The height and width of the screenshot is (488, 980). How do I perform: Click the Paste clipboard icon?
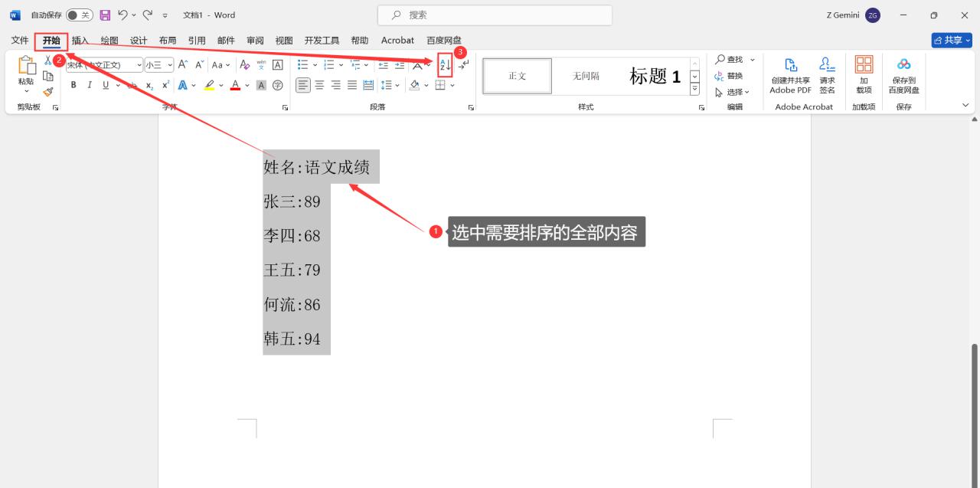(27, 66)
